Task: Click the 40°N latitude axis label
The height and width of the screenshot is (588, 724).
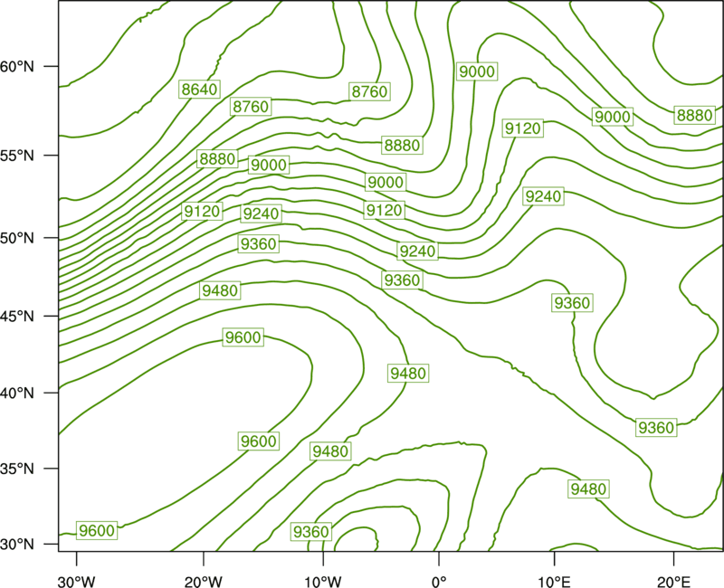Action: (17, 393)
